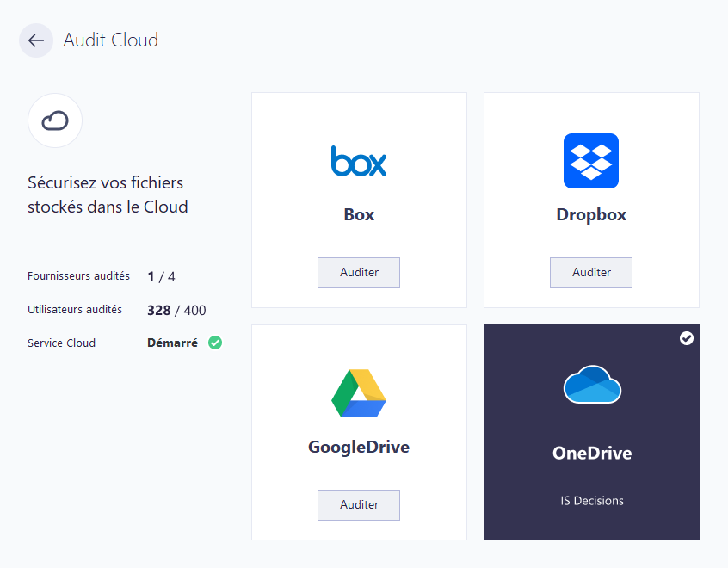Screen dimensions: 728x568
Task: Click the Dropbox card name
Action: coord(591,215)
